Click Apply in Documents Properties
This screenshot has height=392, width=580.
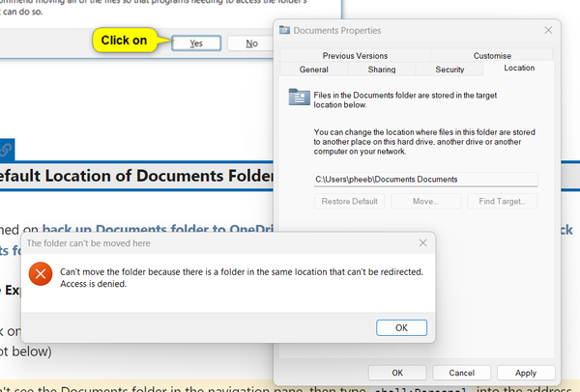(526, 373)
